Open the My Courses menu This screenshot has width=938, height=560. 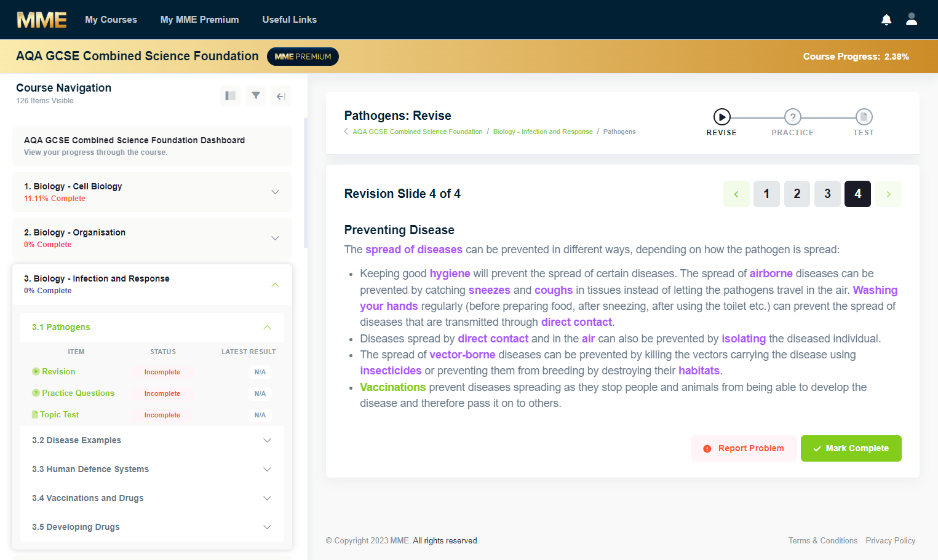pyautogui.click(x=111, y=20)
